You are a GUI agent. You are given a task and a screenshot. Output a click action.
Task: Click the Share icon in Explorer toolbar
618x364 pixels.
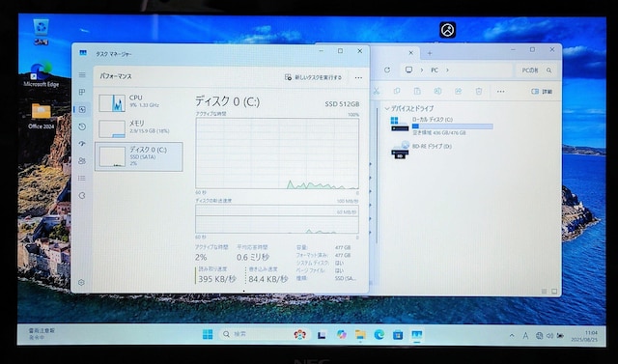point(458,91)
